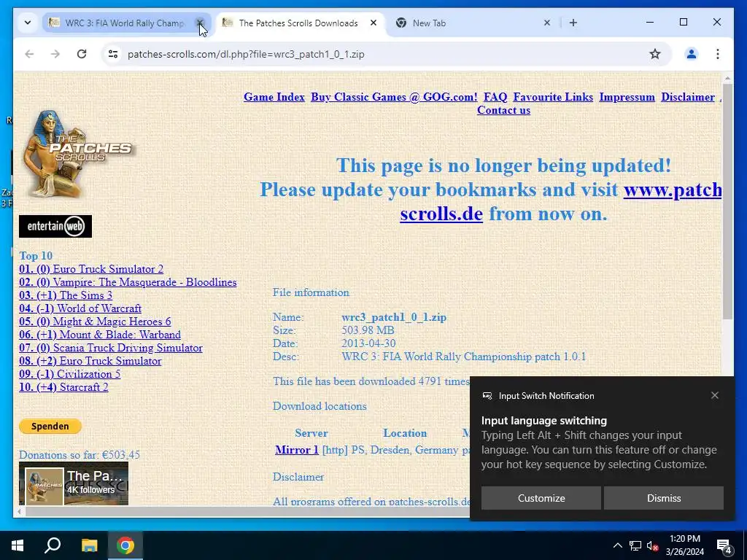
Task: Open the Action Center notifications icon
Action: click(724, 546)
